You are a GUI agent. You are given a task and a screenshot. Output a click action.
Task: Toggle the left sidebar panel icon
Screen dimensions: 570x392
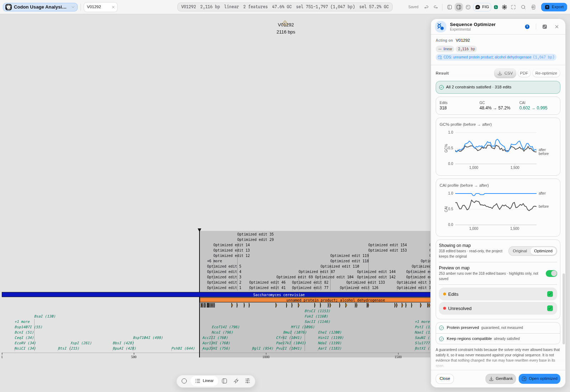click(x=450, y=7)
